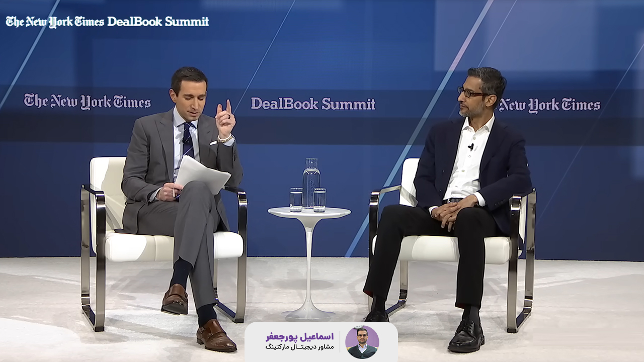The image size is (644, 362).
Task: Click the right backdrop New York Times logo
Action: point(549,106)
